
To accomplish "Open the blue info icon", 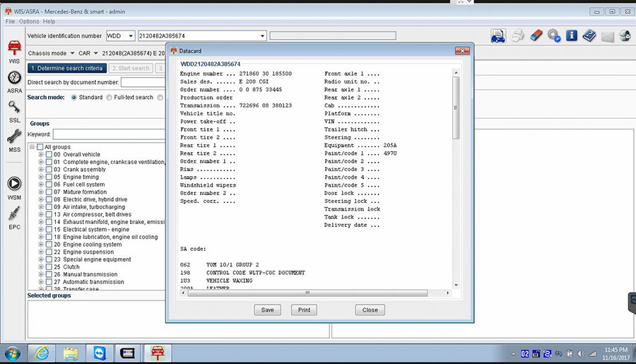I will pyautogui.click(x=572, y=35).
